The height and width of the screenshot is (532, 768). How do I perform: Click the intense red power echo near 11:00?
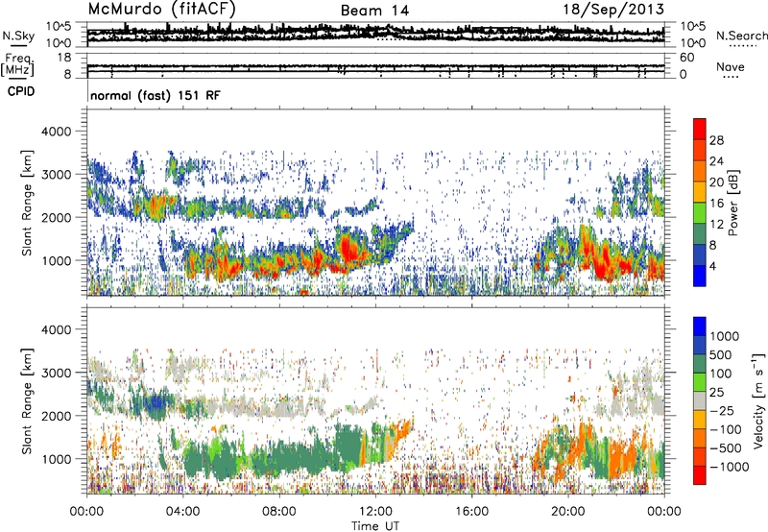coord(349,250)
